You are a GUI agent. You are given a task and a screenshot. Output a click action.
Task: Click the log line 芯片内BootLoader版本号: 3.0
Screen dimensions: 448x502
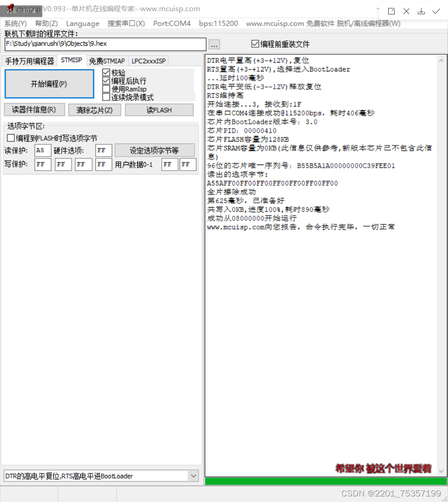point(262,122)
